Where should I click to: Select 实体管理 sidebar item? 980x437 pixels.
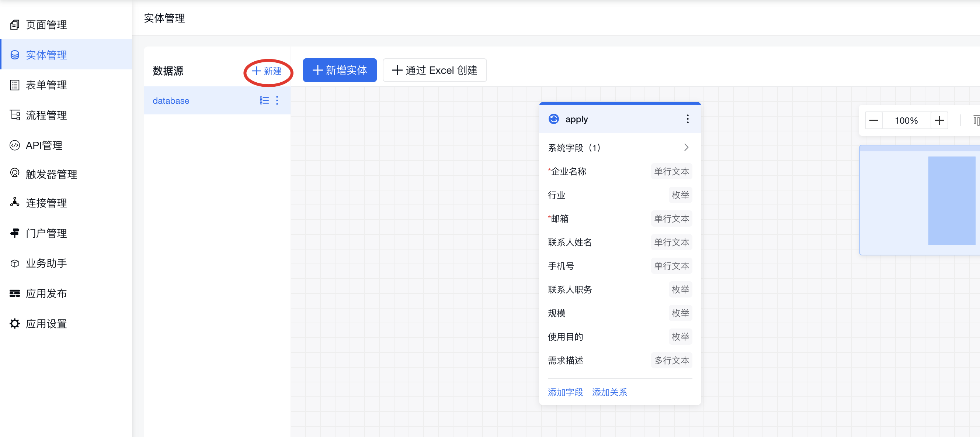click(66, 55)
